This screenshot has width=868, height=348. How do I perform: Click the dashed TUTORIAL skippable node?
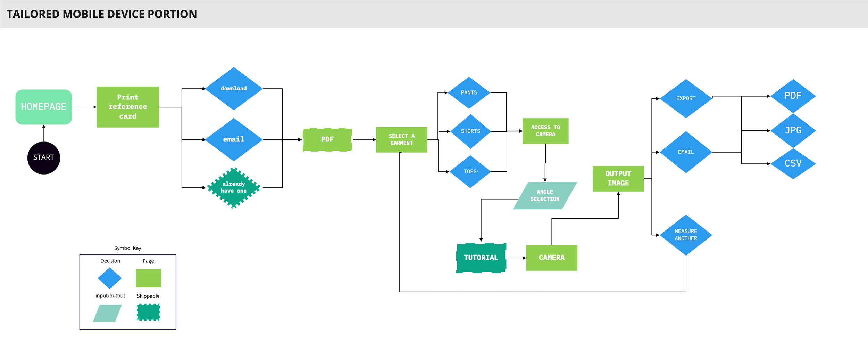coord(481,257)
